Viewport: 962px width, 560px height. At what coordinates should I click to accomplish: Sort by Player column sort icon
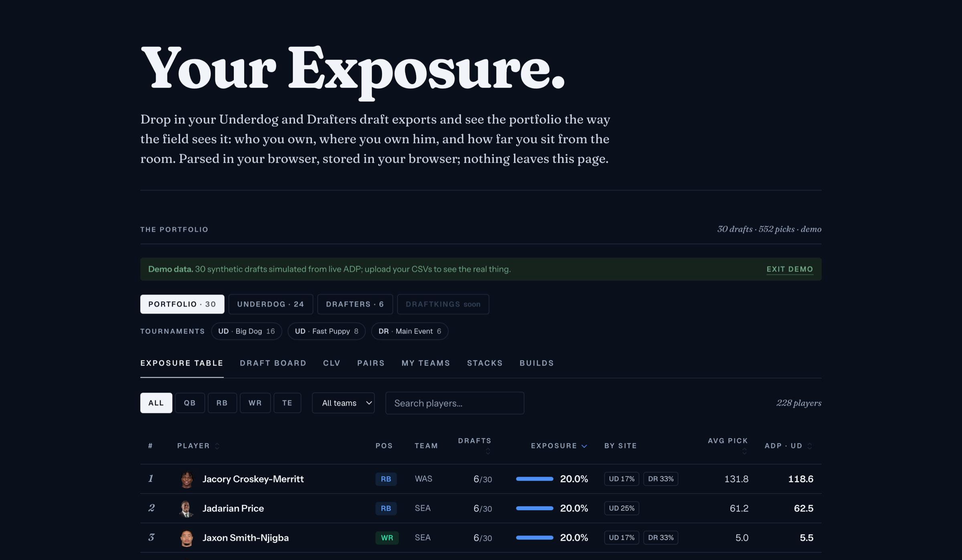tap(217, 446)
